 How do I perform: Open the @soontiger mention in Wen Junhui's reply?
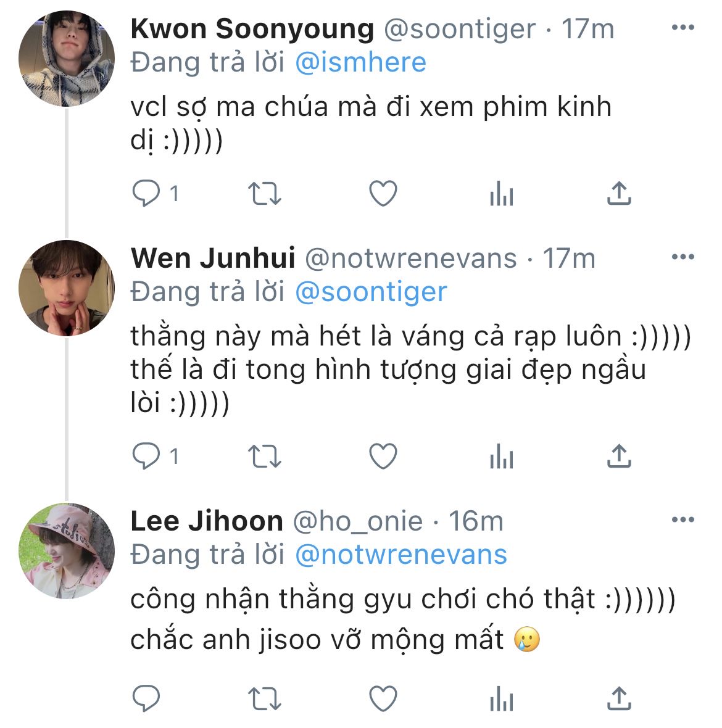371,292
